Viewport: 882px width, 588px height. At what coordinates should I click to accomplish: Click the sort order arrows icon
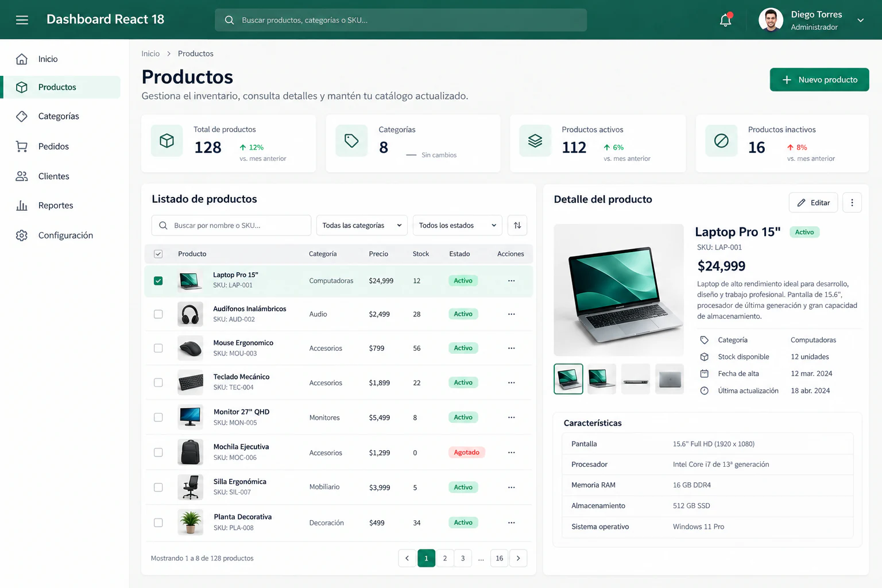pyautogui.click(x=517, y=225)
